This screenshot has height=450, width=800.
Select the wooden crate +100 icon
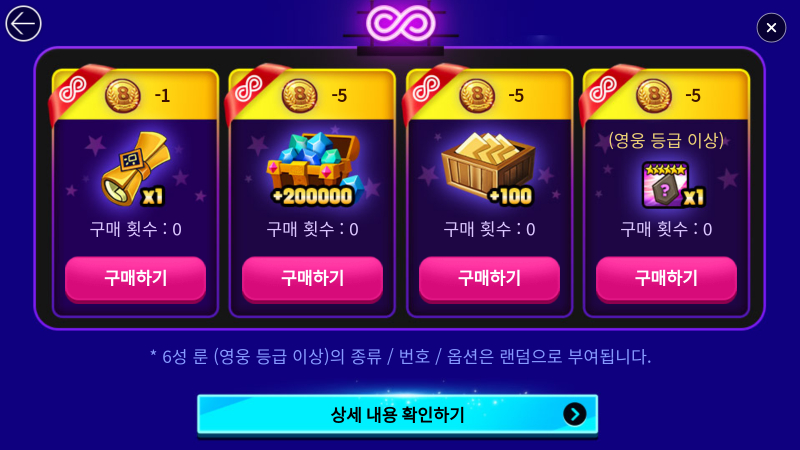point(488,170)
